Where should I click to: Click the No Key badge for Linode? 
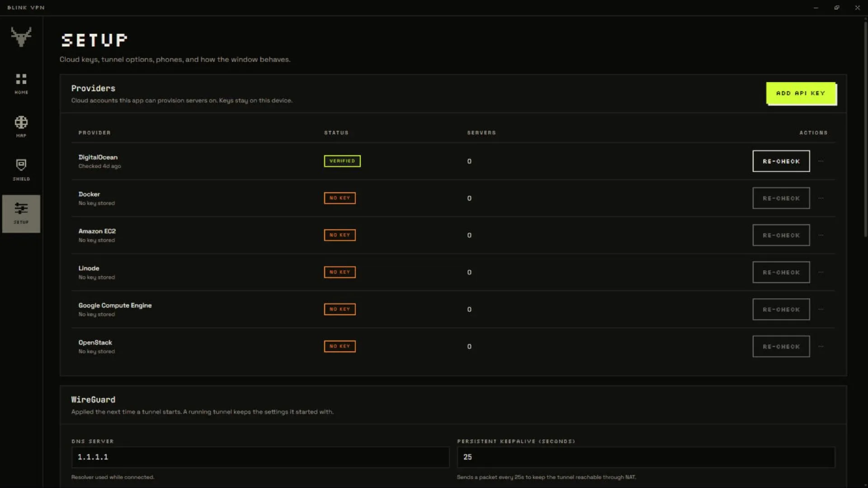click(340, 272)
